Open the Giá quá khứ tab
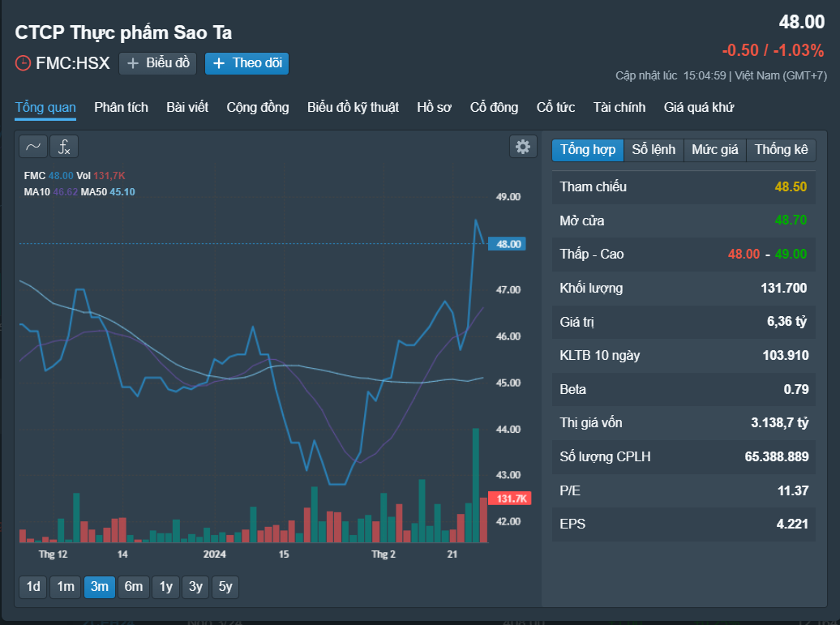Image resolution: width=840 pixels, height=625 pixels. click(699, 108)
